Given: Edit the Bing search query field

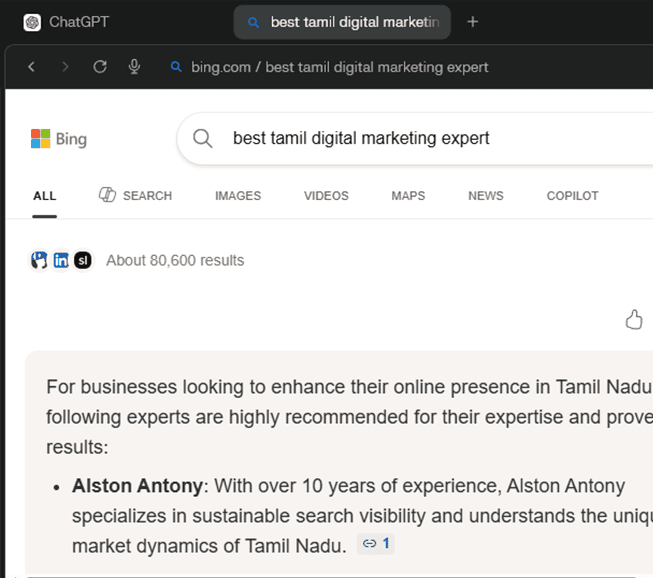Looking at the screenshot, I should (361, 138).
